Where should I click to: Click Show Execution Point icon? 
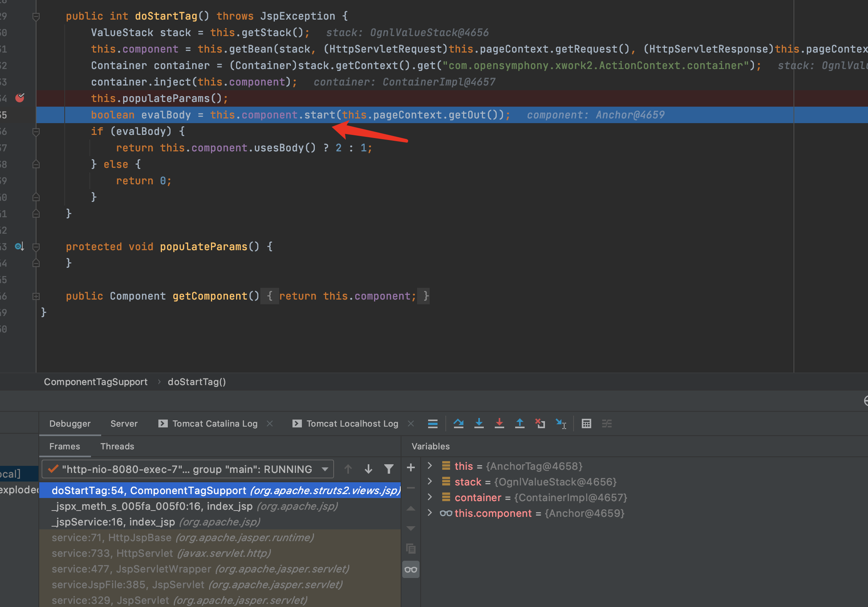[432, 423]
